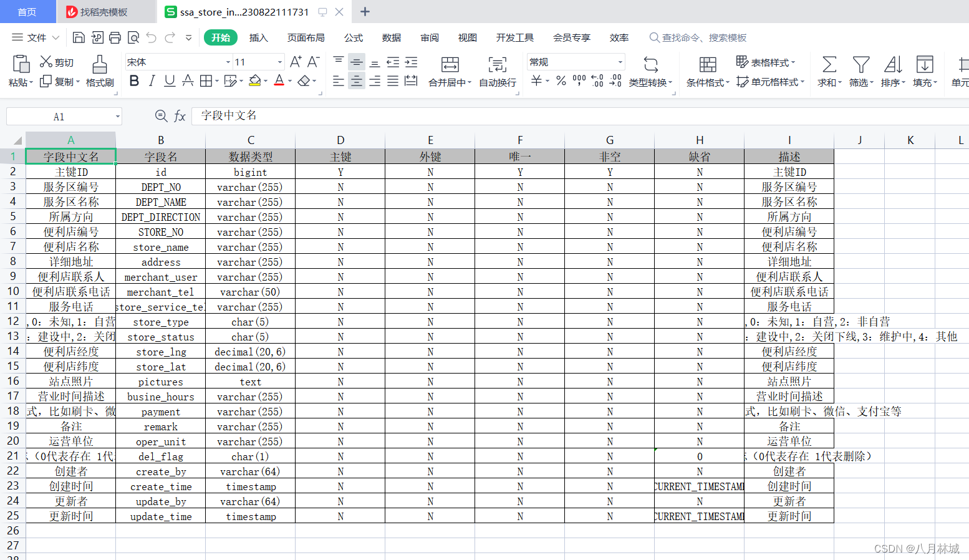Open the 首页 home tab

click(x=27, y=12)
